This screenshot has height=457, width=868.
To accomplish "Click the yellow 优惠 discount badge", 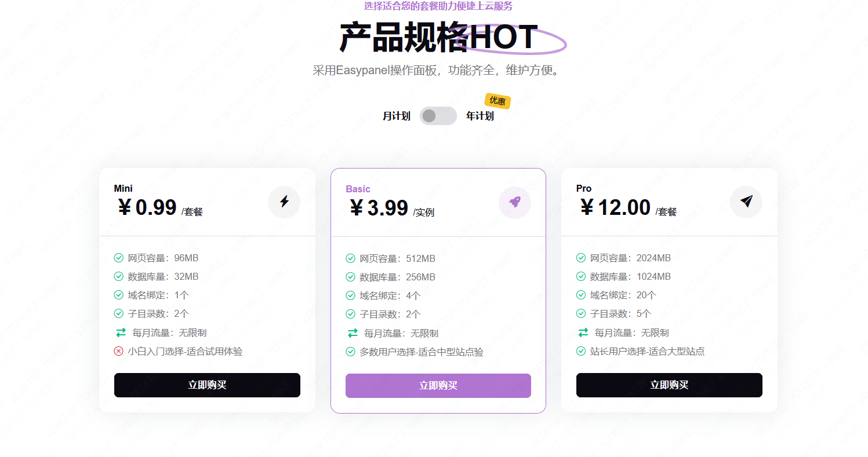I will click(x=497, y=101).
